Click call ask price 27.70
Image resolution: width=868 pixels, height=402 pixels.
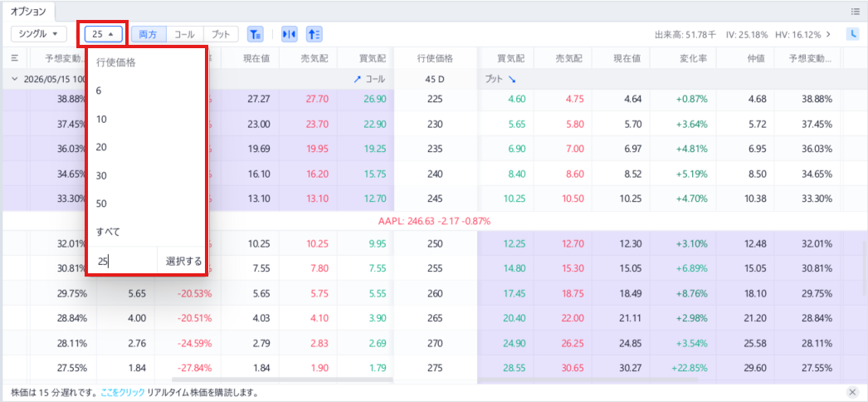[317, 99]
